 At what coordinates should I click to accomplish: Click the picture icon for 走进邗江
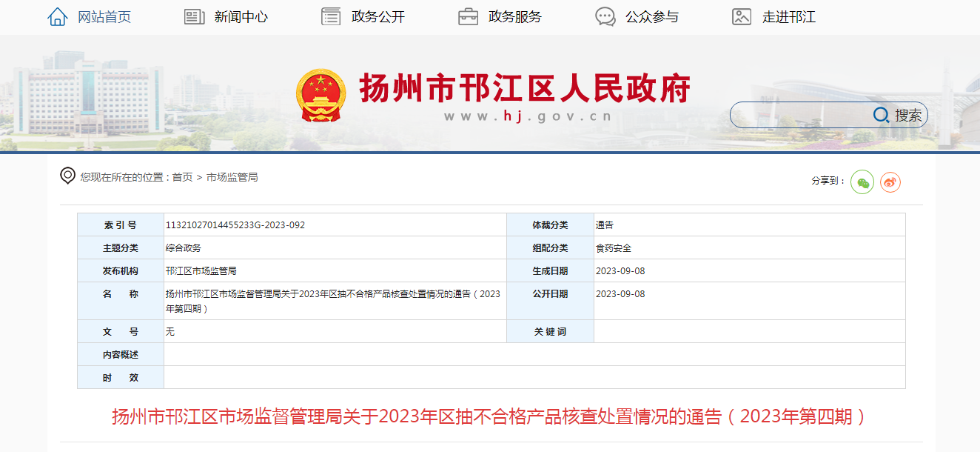tap(742, 16)
